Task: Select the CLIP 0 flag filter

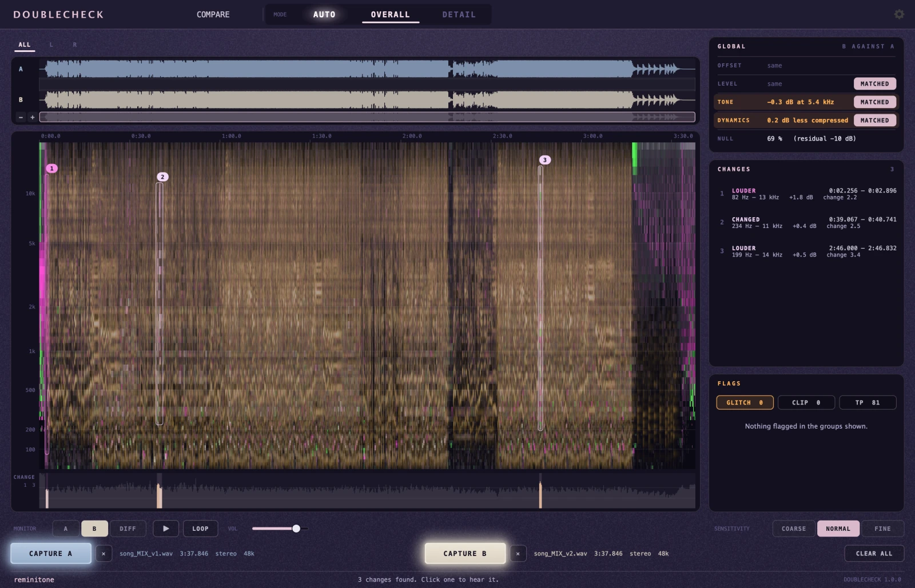Action: tap(806, 403)
